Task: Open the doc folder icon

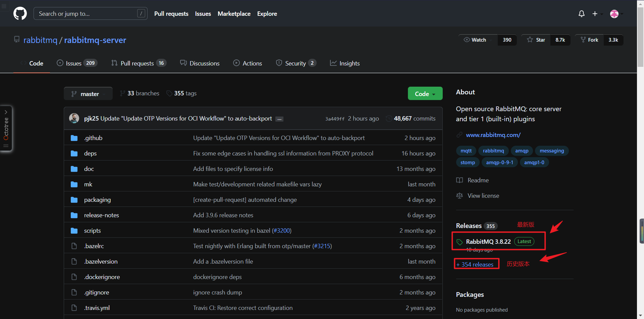Action: point(74,169)
